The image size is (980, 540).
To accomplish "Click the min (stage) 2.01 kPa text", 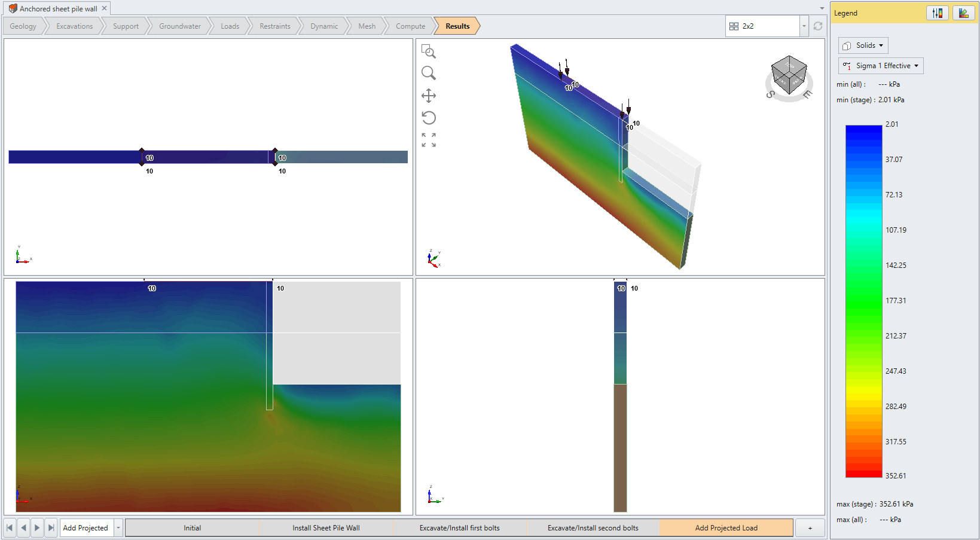I will click(x=870, y=100).
